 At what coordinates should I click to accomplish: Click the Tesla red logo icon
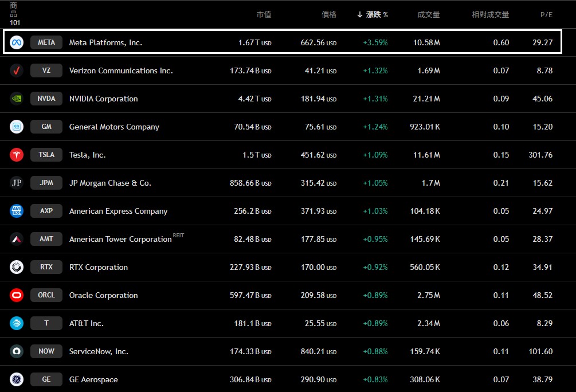[17, 155]
